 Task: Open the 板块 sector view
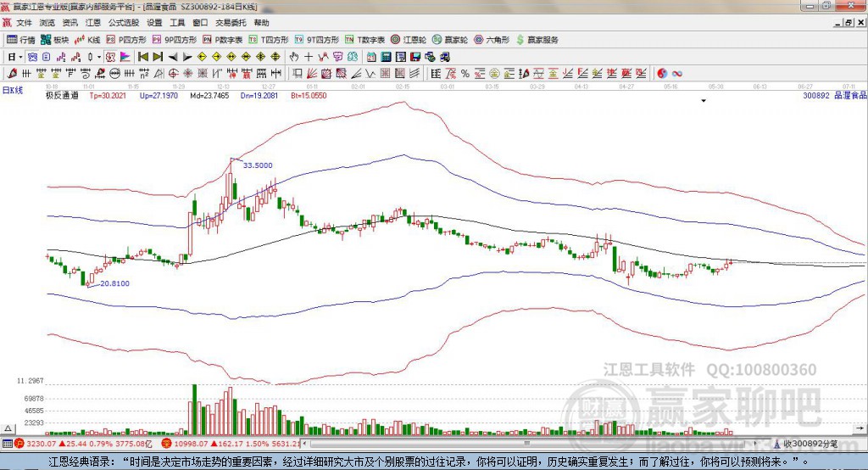55,40
